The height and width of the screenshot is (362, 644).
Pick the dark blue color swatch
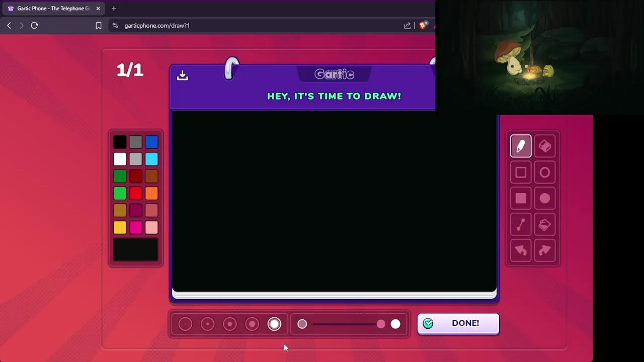click(x=151, y=142)
